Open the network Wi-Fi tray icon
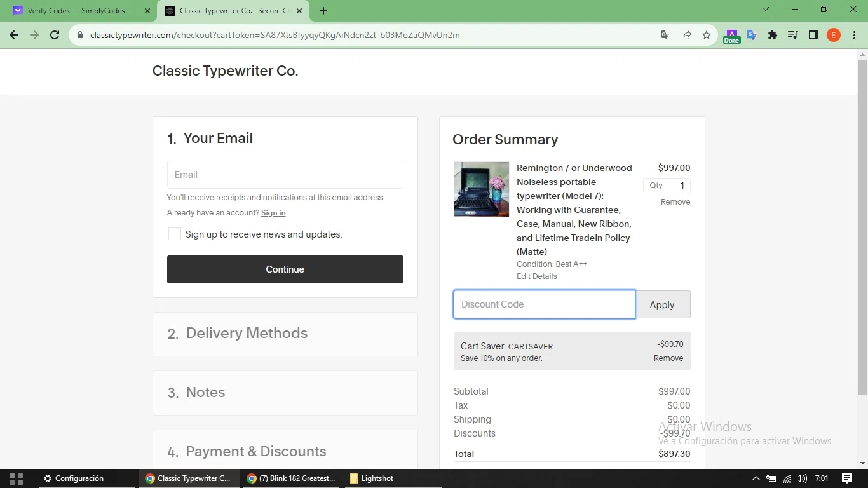The height and width of the screenshot is (488, 868). [x=787, y=478]
